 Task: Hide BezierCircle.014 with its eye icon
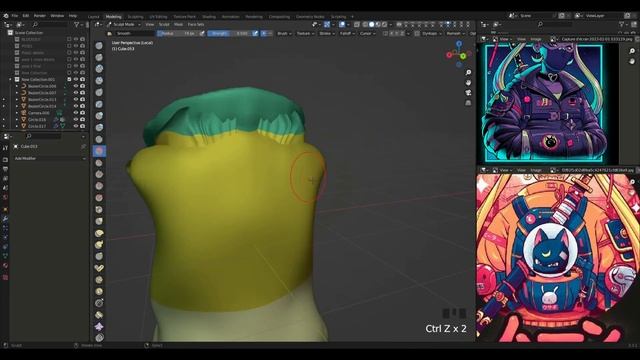(x=76, y=106)
